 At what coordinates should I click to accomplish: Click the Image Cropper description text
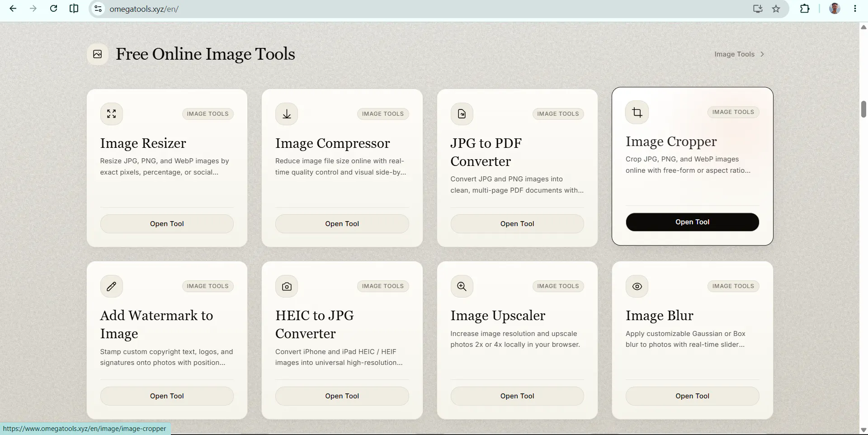[688, 165]
